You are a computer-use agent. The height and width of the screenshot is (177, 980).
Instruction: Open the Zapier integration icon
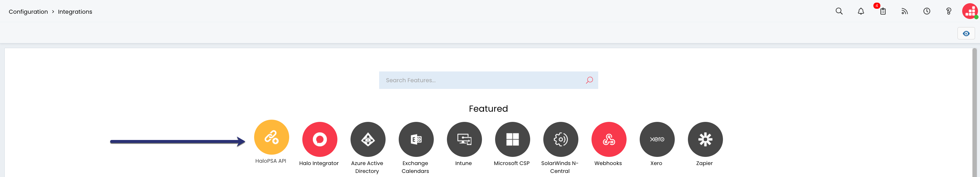[x=705, y=139]
